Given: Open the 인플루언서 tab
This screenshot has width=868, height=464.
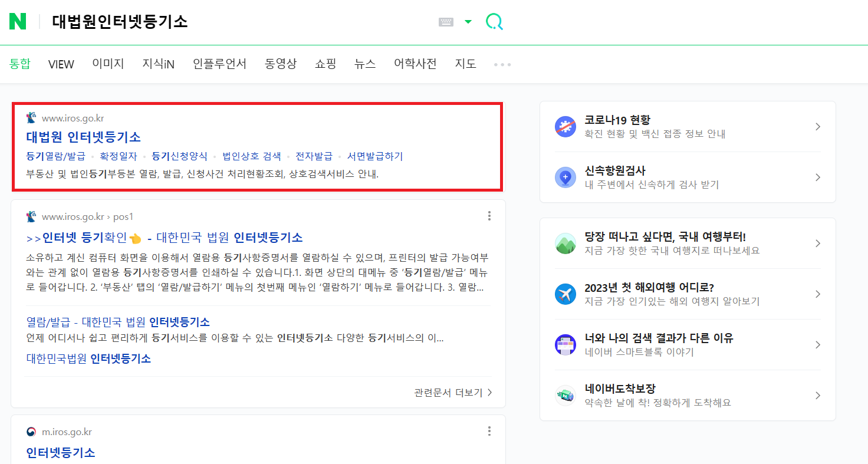Looking at the screenshot, I should point(219,64).
